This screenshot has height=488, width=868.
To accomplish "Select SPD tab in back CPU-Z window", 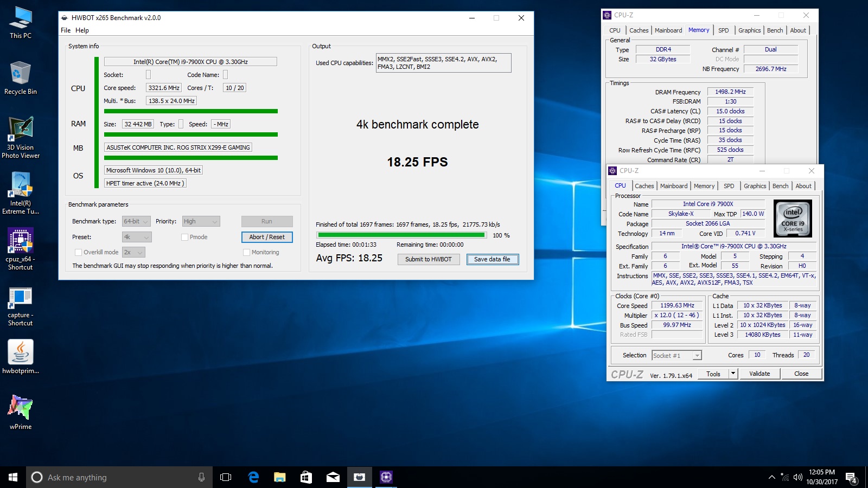I will tap(724, 30).
